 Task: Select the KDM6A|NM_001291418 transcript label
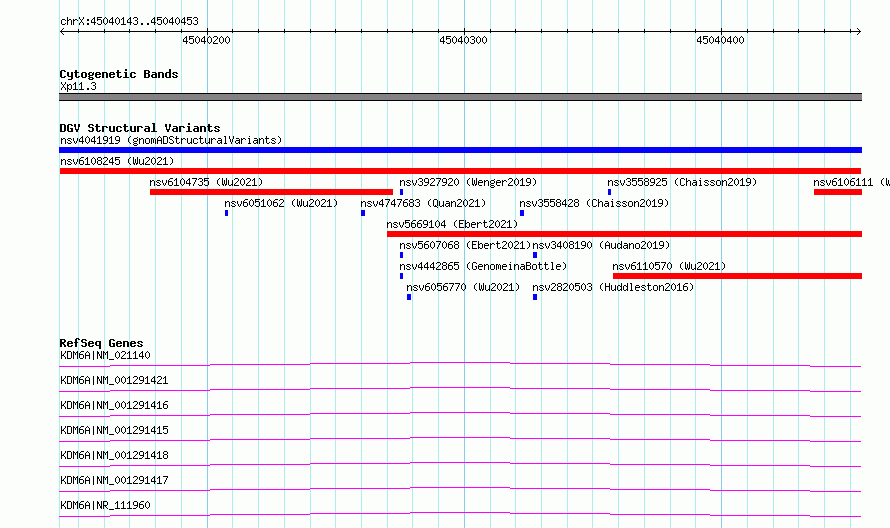114,455
